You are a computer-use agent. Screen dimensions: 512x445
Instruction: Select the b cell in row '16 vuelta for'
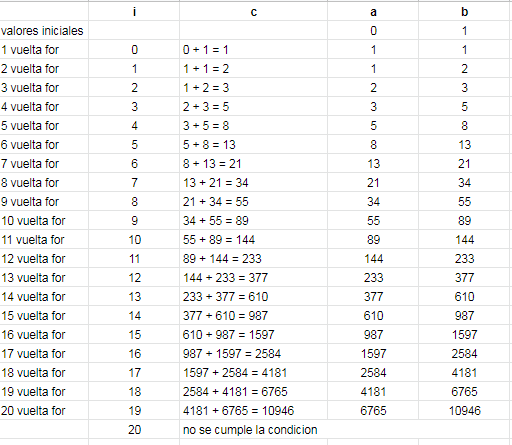465,334
